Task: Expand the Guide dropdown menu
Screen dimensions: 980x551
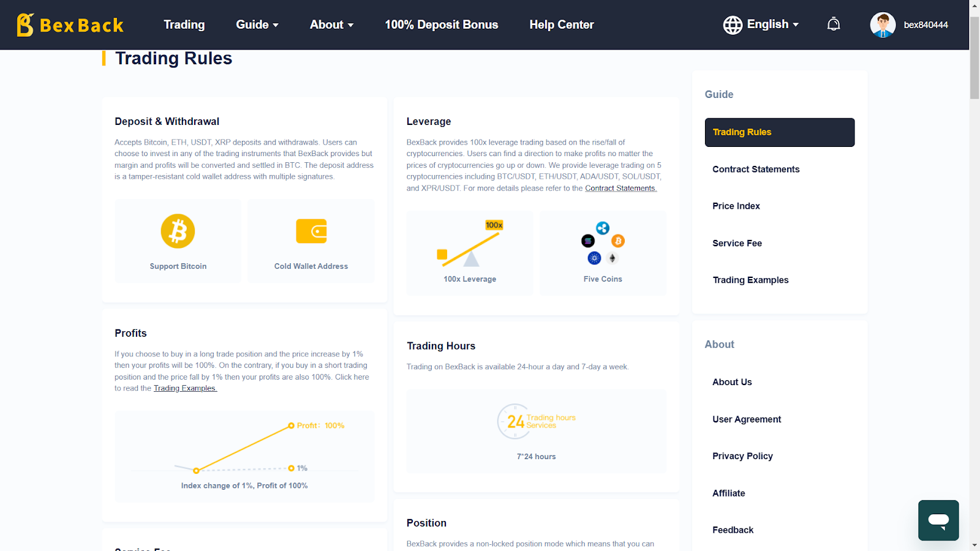Action: (257, 24)
